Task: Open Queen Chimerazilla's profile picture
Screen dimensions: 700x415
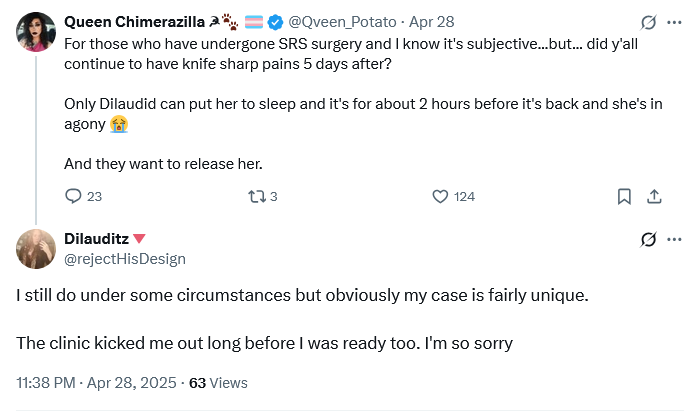Action: pyautogui.click(x=36, y=32)
